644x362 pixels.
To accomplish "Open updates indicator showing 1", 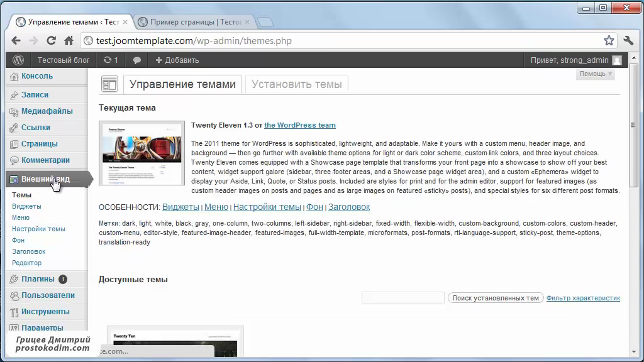I will pos(111,60).
